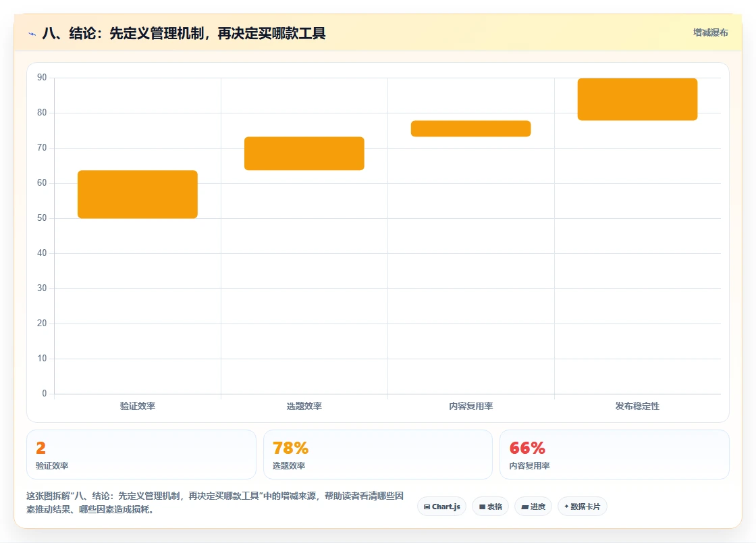Click the Chart.js tag pill
The image size is (756, 543).
[441, 507]
